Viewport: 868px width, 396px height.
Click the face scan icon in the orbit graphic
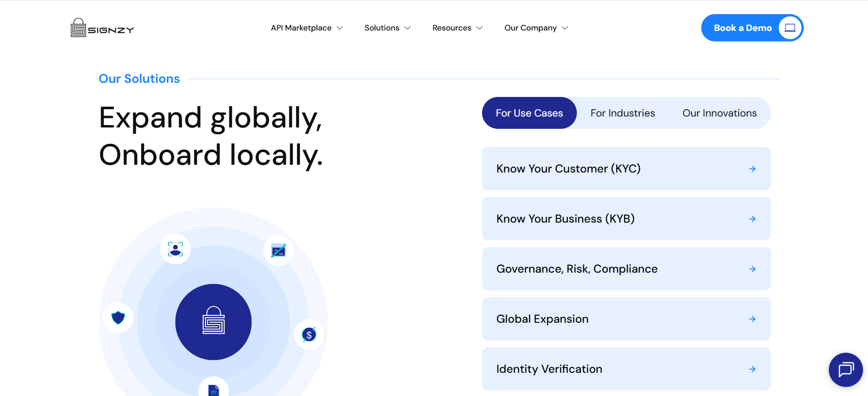click(175, 249)
